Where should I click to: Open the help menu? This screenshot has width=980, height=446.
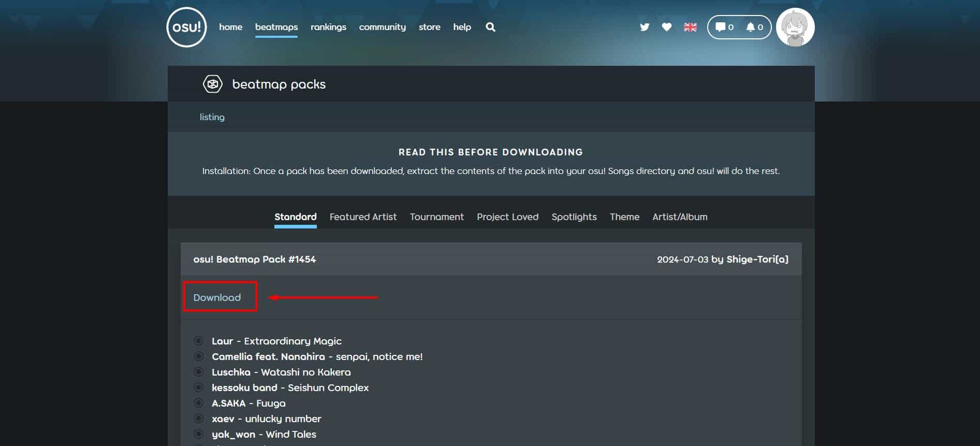click(462, 27)
